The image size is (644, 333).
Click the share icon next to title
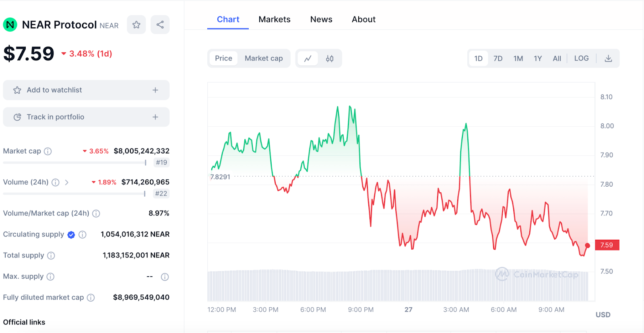[160, 25]
